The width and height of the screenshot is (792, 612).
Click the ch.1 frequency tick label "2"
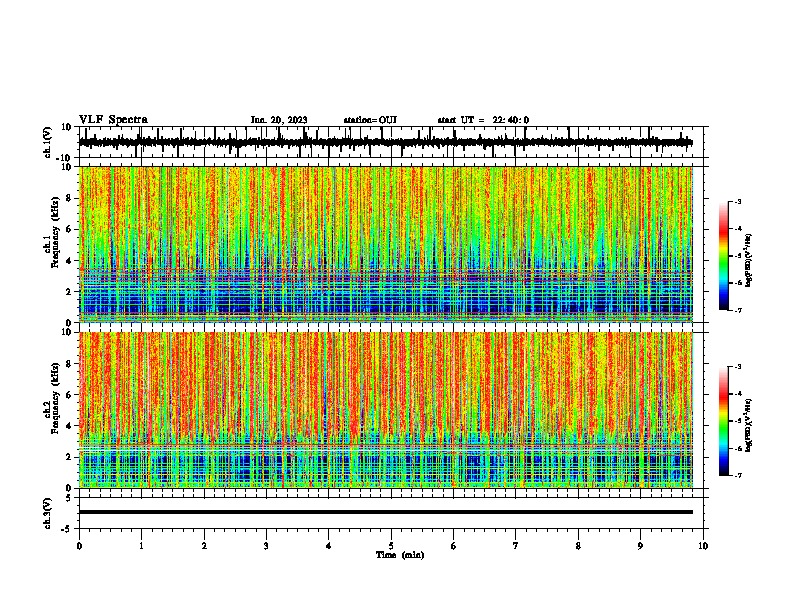tap(69, 291)
